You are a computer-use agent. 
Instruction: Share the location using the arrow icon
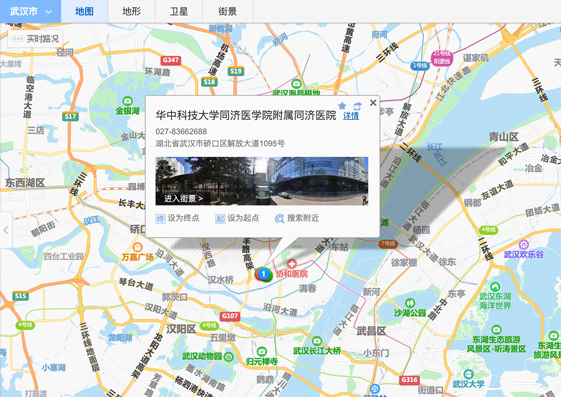357,106
